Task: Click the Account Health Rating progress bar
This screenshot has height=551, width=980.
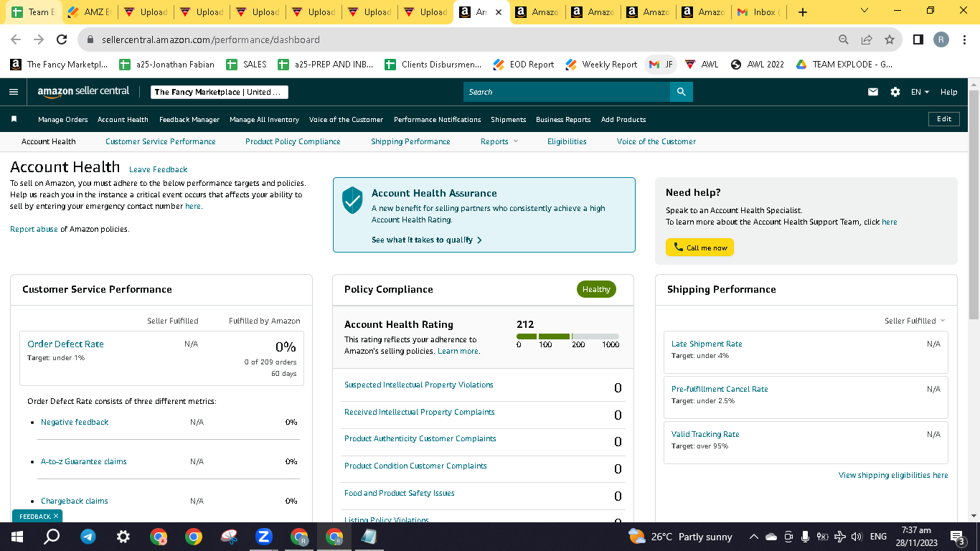Action: pos(567,336)
